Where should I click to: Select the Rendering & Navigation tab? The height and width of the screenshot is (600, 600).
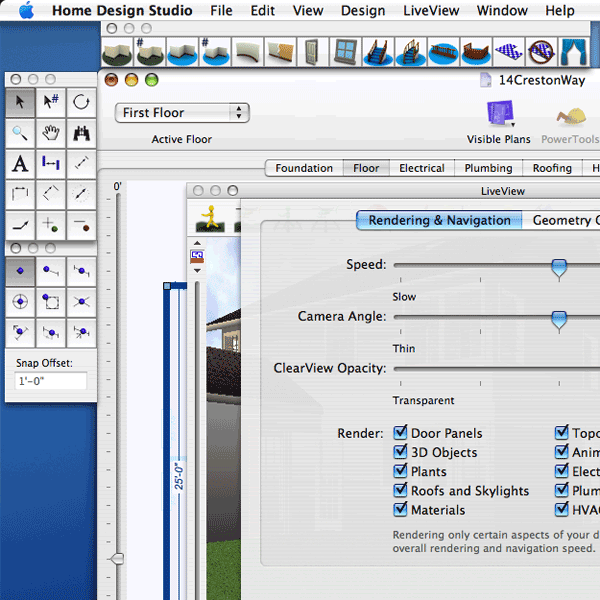(x=439, y=220)
